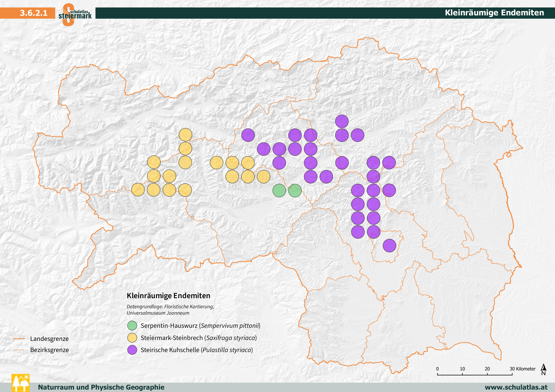Click the Kleinräumige Endemiten header title
The height and width of the screenshot is (392, 555).
point(494,13)
